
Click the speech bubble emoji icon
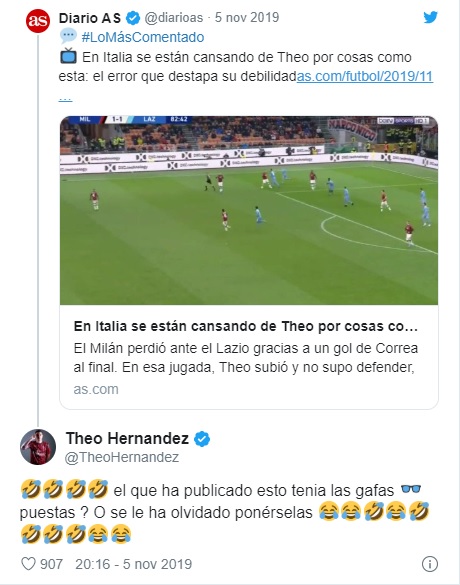(x=68, y=37)
